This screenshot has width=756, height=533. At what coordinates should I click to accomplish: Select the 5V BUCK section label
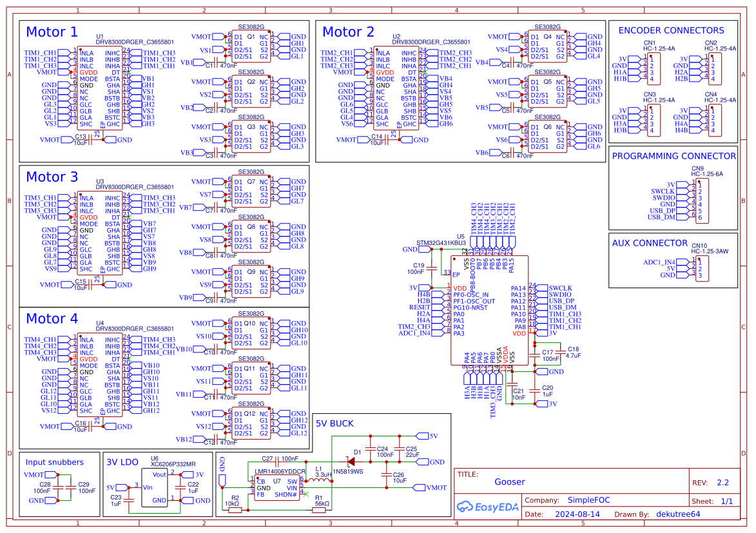(334, 423)
